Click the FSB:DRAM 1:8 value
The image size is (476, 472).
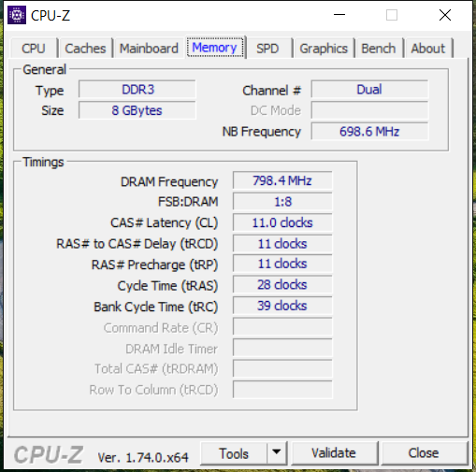pos(282,202)
